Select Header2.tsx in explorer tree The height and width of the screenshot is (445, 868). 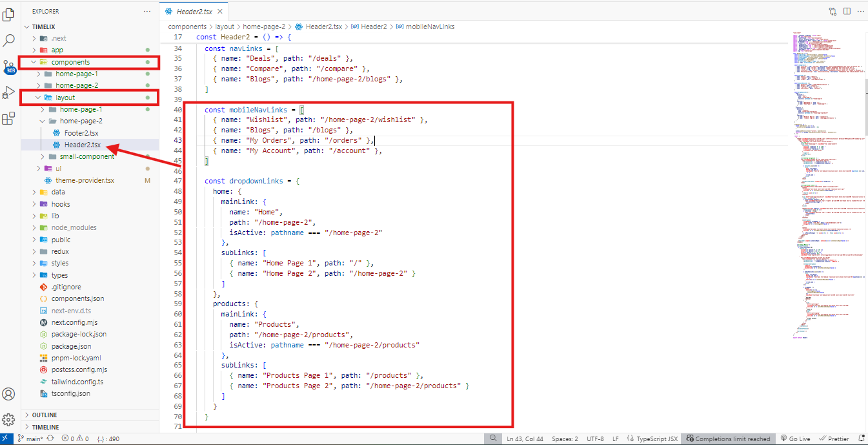pyautogui.click(x=90, y=145)
